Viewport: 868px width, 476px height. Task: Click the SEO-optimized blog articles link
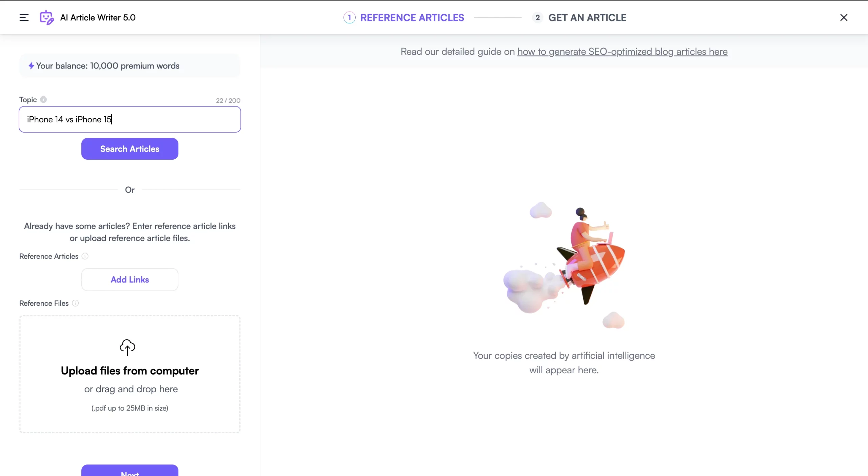(x=623, y=52)
